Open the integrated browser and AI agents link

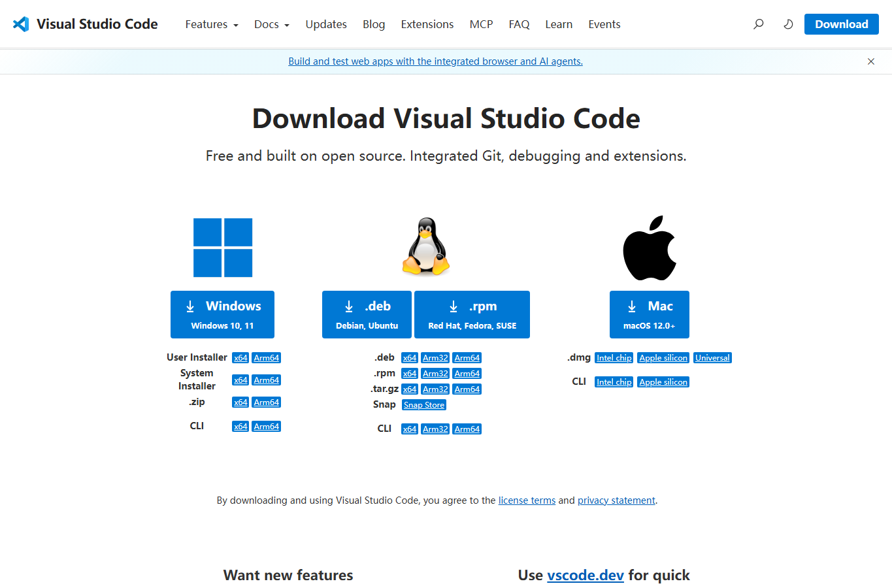point(435,61)
